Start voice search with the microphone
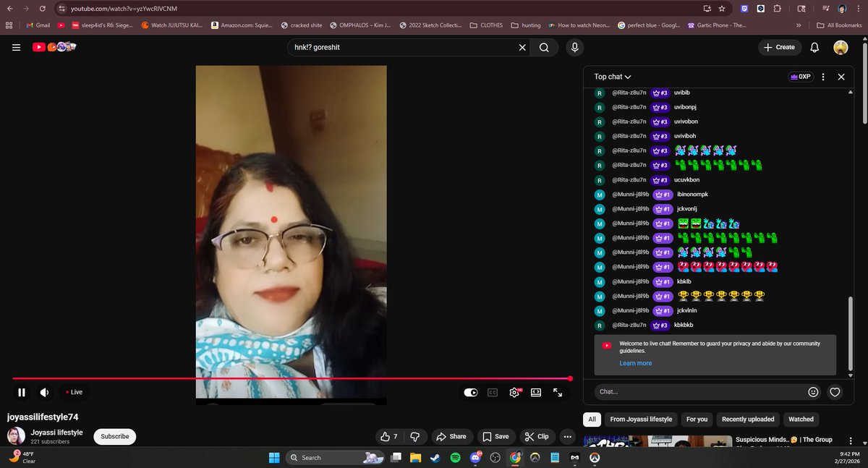The width and height of the screenshot is (868, 468). click(574, 48)
